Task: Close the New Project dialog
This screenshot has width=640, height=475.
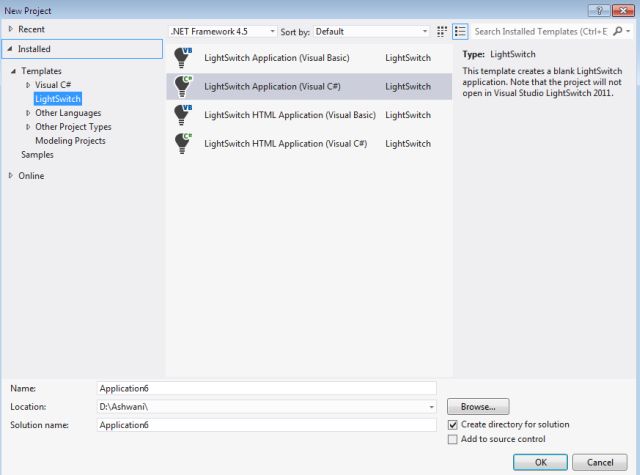Action: pos(623,11)
